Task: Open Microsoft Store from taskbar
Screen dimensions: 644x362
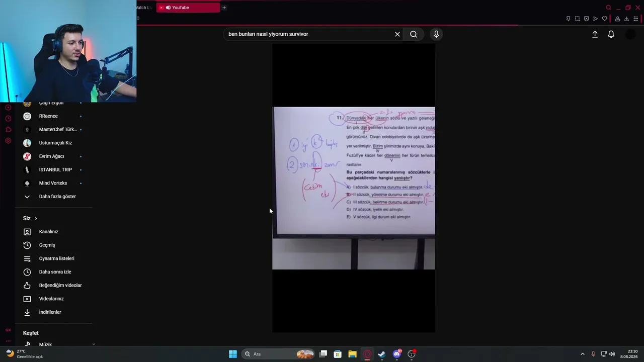Action: 338,354
